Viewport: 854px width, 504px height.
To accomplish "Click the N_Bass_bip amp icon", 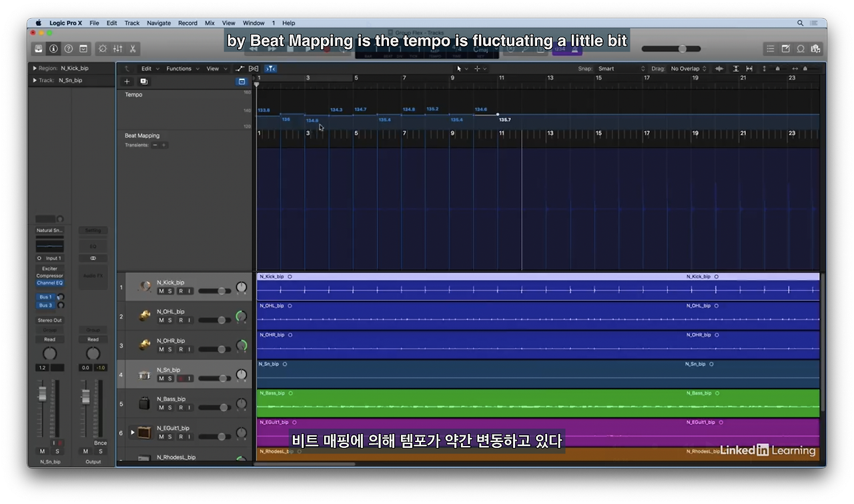I will point(144,403).
